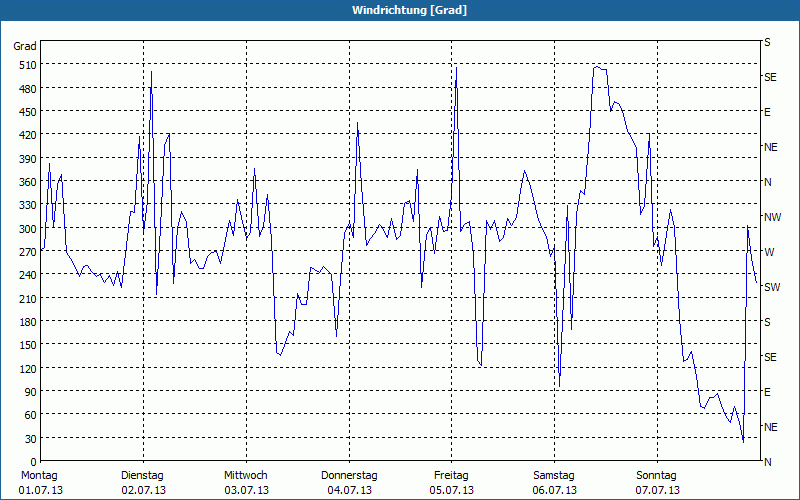
Task: Select the 450 y-axis tick label
Action: [x=28, y=112]
